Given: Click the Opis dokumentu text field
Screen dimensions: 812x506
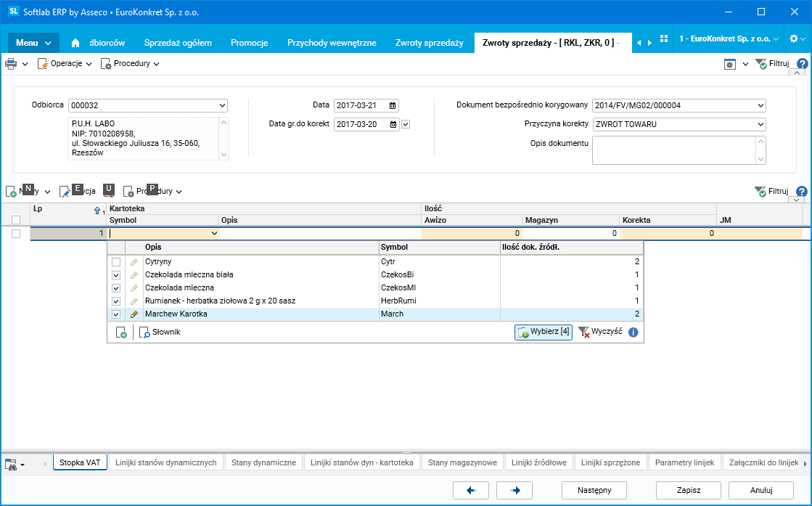Looking at the screenshot, I should (673, 150).
